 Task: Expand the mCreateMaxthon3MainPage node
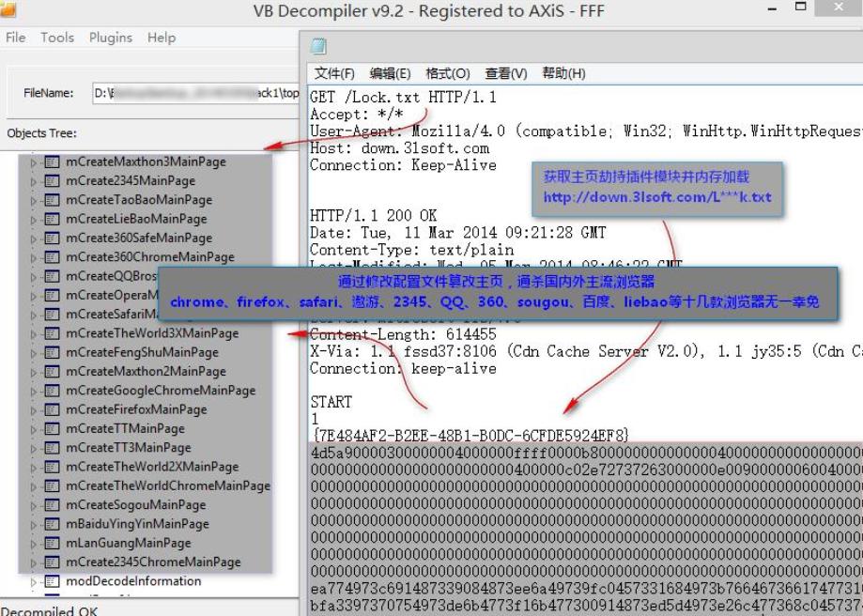pos(34,163)
